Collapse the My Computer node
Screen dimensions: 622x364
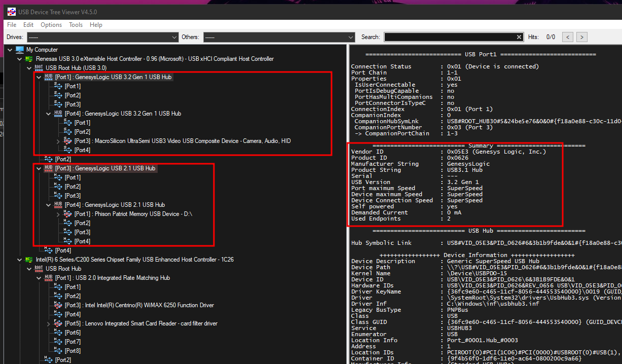tap(10, 50)
